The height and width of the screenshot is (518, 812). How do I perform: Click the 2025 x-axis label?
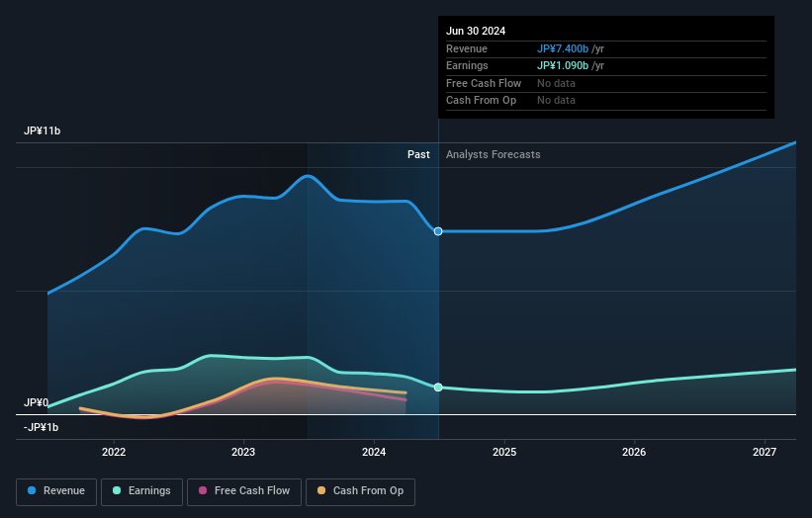tap(504, 452)
